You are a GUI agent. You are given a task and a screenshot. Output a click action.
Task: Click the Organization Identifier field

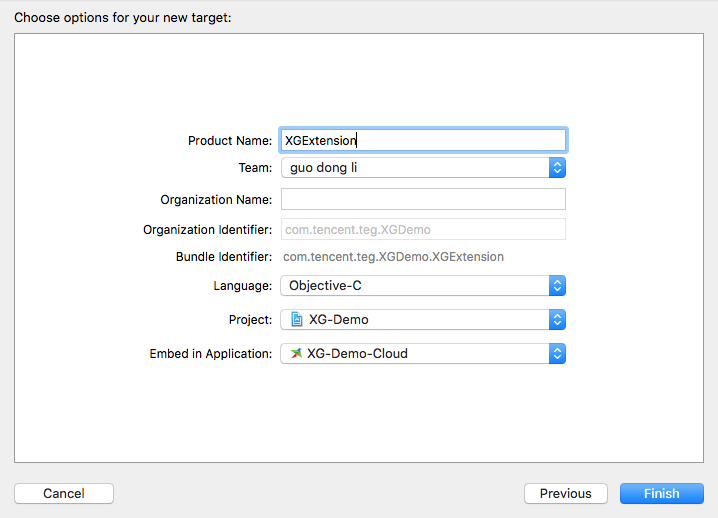coord(423,230)
